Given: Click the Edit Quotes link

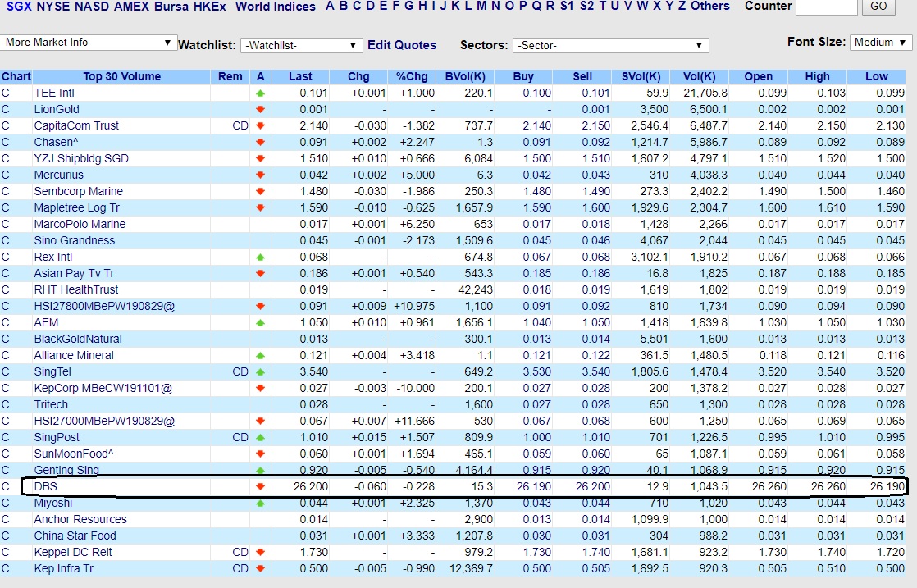Looking at the screenshot, I should (x=402, y=45).
